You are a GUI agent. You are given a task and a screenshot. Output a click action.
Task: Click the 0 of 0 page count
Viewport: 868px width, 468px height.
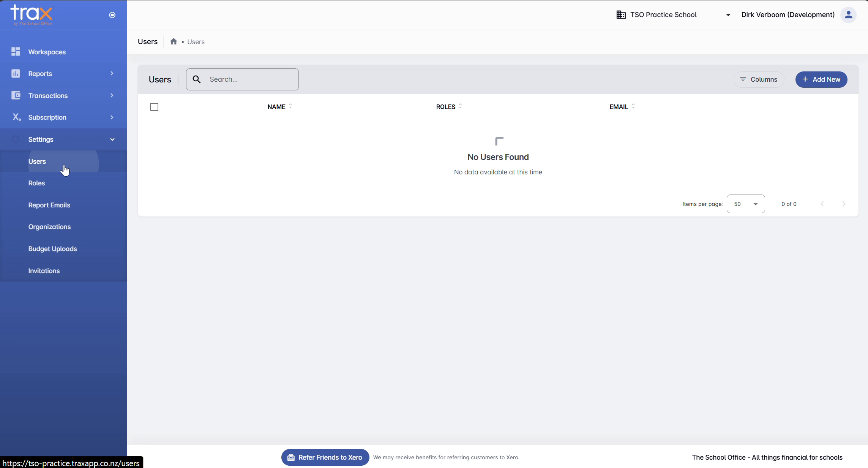point(789,204)
